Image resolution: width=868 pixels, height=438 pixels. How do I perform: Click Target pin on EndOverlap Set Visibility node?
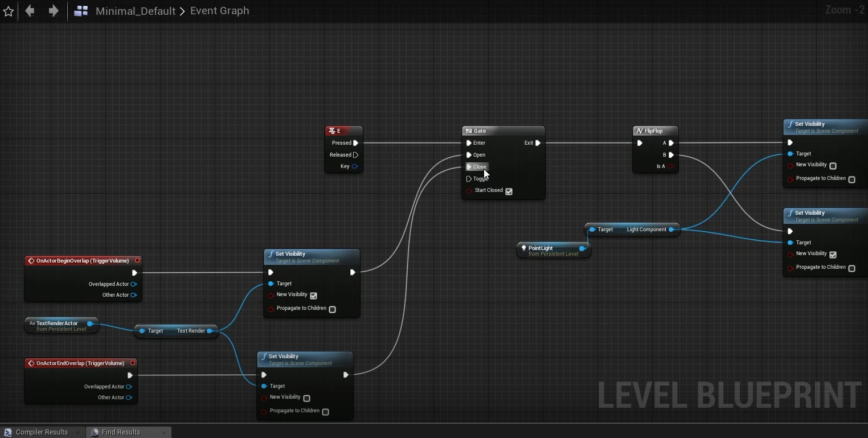click(264, 386)
